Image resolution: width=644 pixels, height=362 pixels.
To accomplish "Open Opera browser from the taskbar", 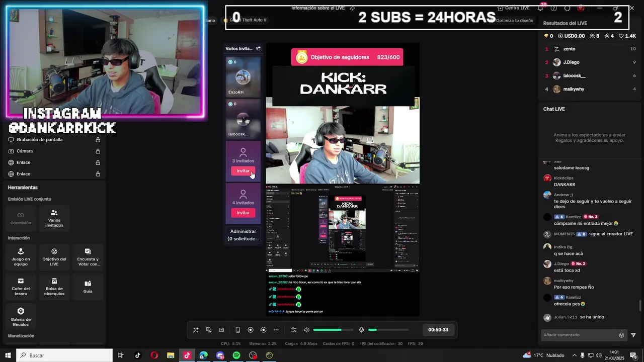I will tap(154, 355).
